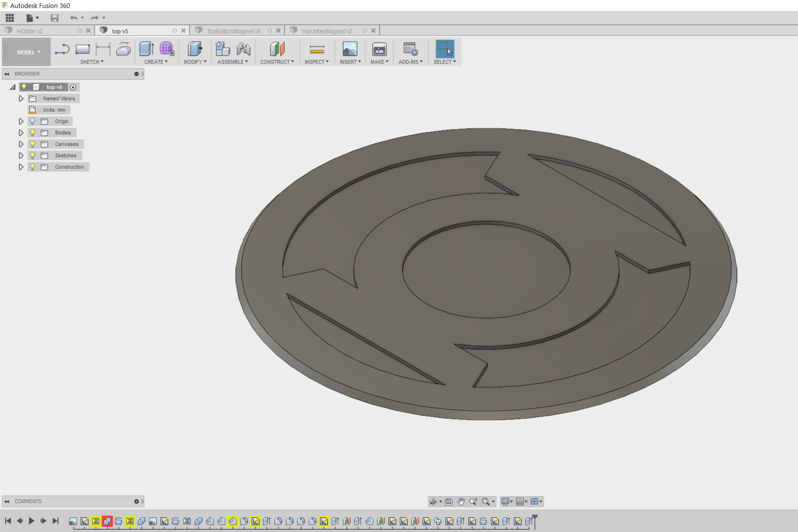
Task: Select the Extrude tool icon
Action: pyautogui.click(x=146, y=49)
